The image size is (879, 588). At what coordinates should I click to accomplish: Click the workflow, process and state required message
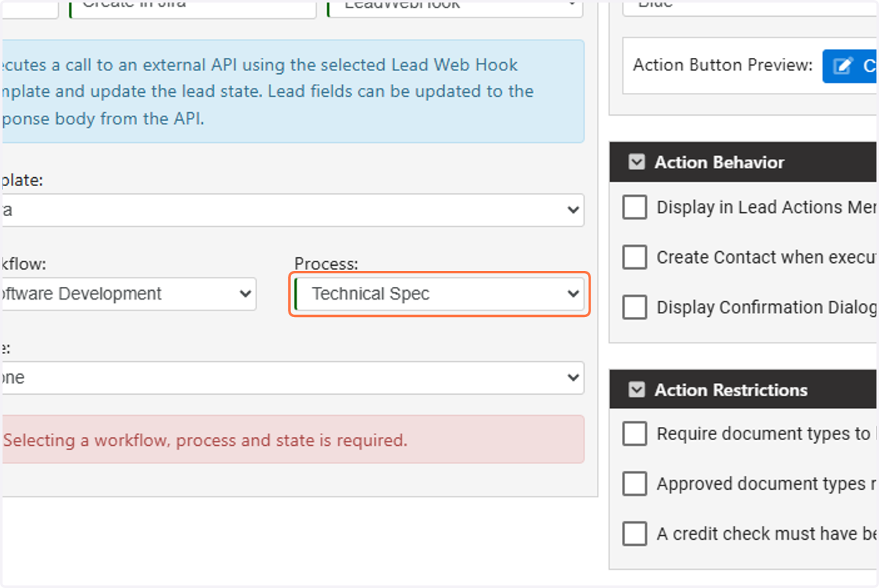pos(205,441)
